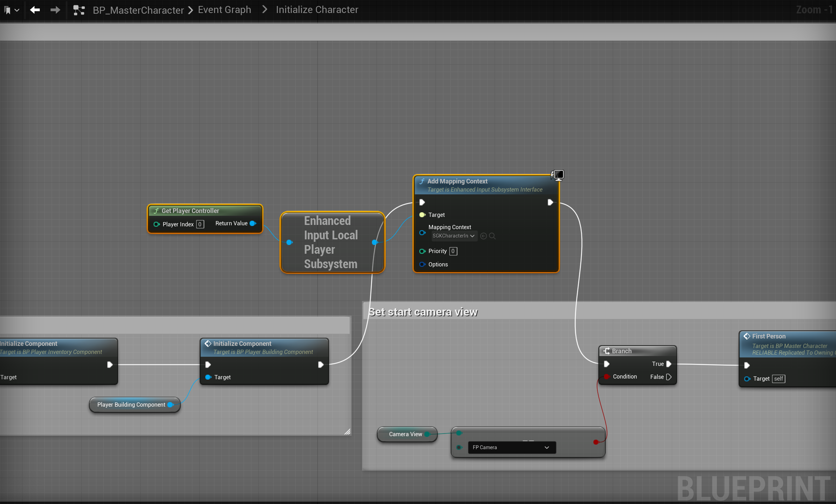The width and height of the screenshot is (836, 504).
Task: Click the Player Index value field
Action: coord(200,224)
